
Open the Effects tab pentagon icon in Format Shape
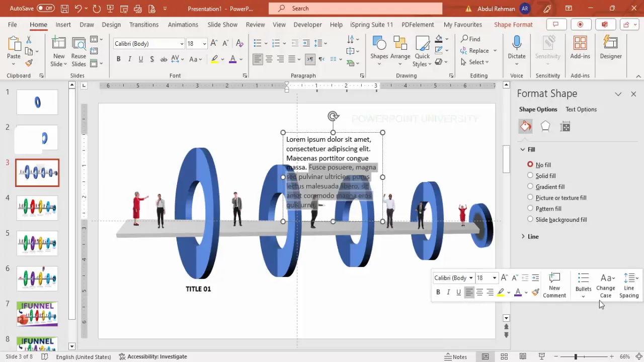(545, 127)
